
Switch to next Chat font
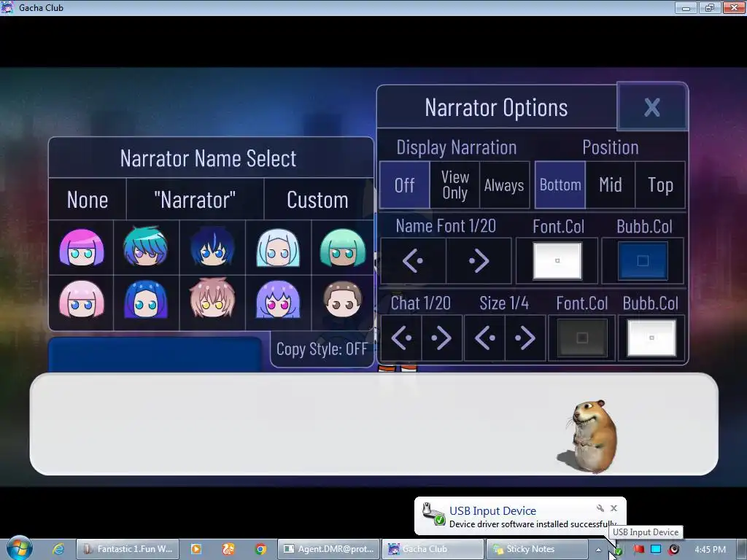click(441, 338)
